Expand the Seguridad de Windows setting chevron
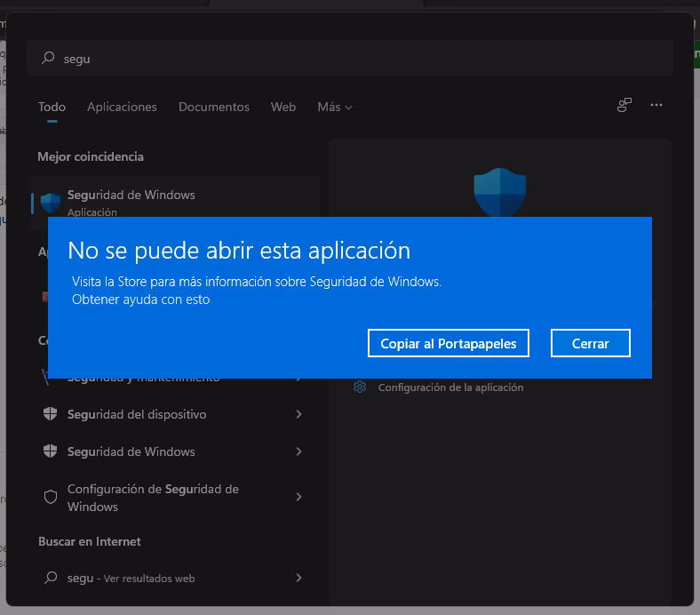The height and width of the screenshot is (615, 700). coord(298,451)
